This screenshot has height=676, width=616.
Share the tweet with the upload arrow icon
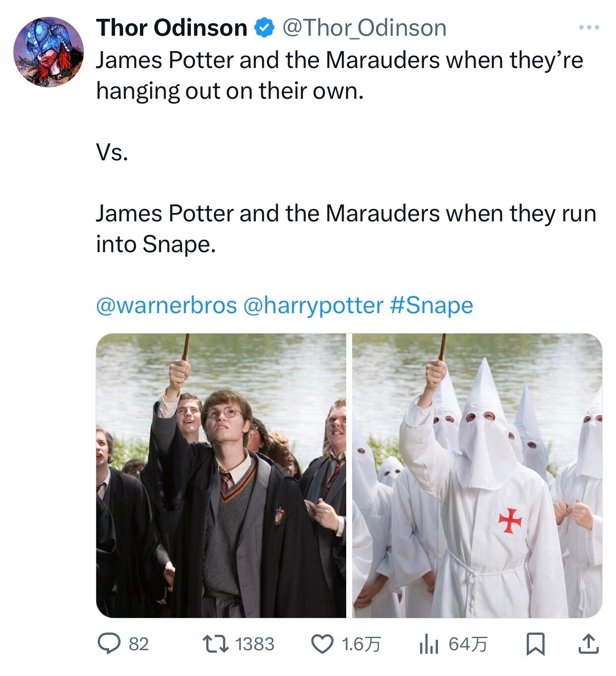click(589, 644)
